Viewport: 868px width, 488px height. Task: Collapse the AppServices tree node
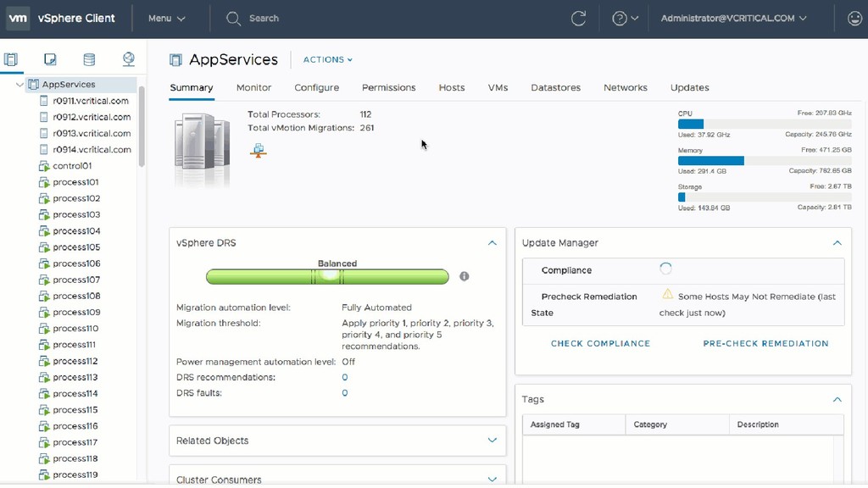(x=19, y=85)
